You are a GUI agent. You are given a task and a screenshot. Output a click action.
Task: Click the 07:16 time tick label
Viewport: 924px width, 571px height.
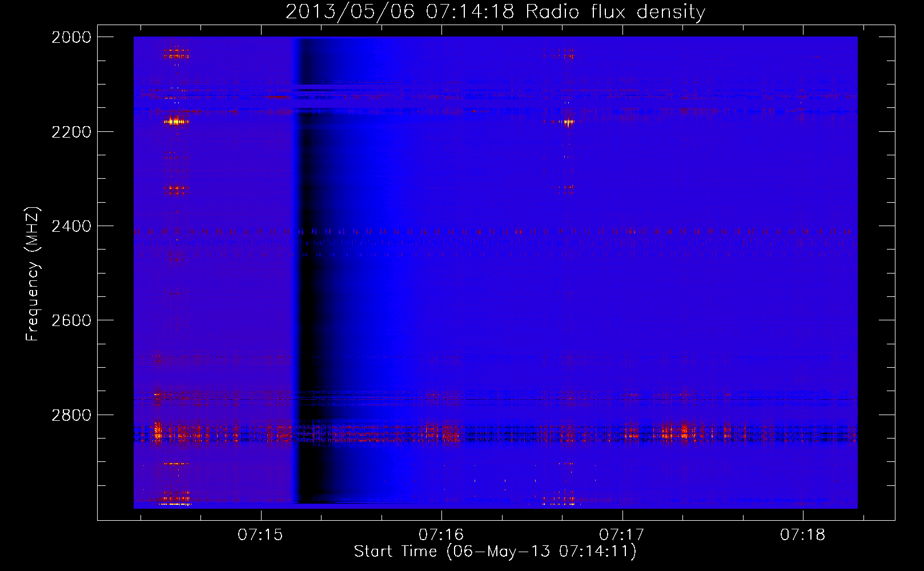click(x=441, y=534)
